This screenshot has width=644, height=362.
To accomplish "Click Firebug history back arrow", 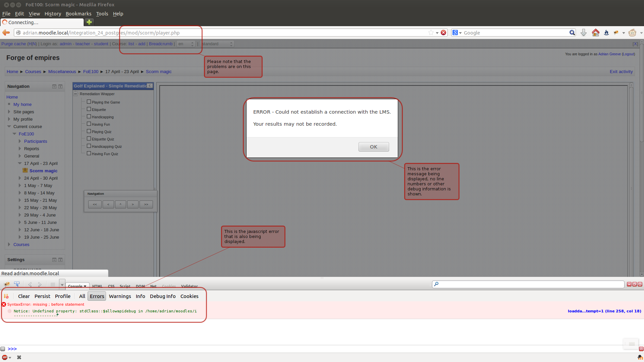I will [x=30, y=284].
